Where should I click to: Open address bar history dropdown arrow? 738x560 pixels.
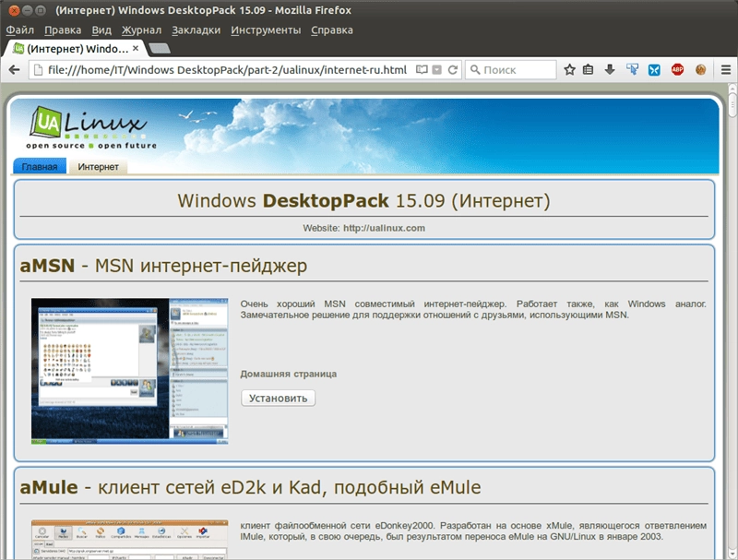[436, 69]
